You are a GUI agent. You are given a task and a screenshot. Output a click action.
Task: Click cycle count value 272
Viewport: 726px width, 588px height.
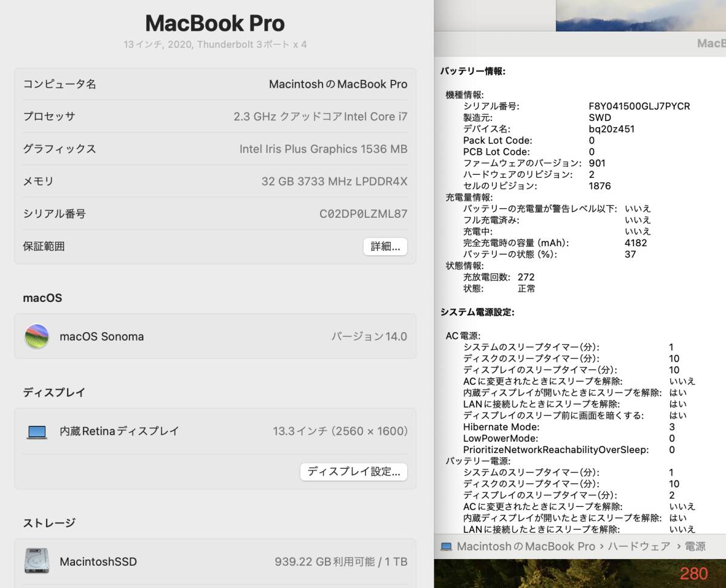click(526, 277)
